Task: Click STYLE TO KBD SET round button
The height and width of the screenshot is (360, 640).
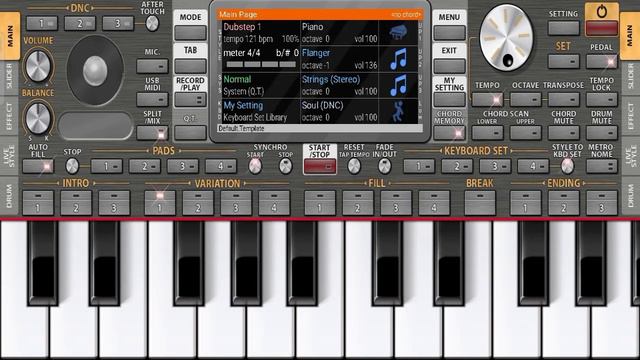Action: point(567,166)
